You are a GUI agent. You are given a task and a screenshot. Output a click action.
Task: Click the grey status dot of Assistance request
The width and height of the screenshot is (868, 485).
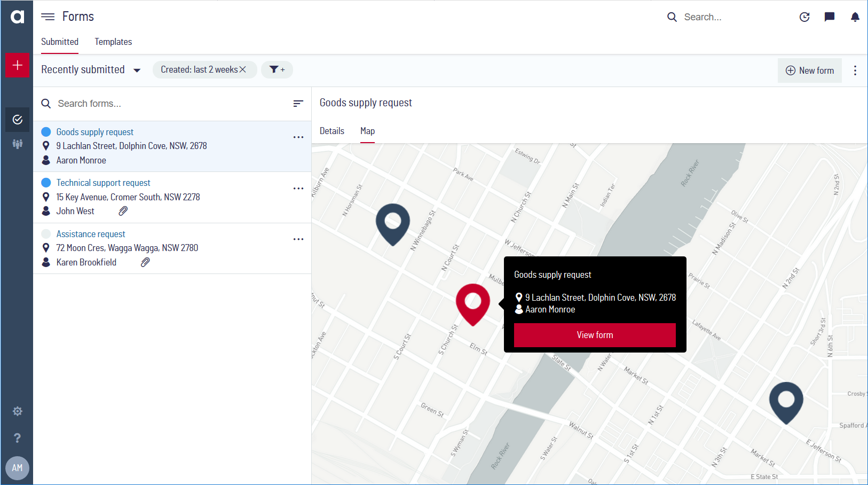coord(46,234)
